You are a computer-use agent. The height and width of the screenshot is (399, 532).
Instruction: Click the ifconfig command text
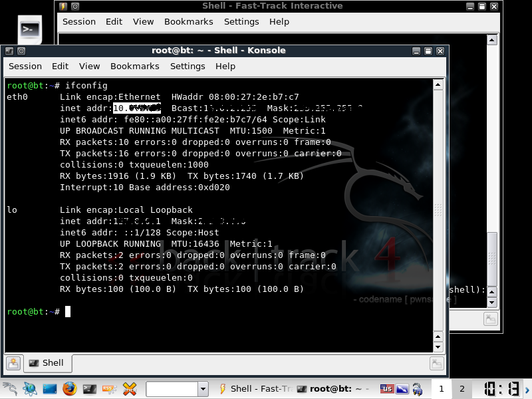click(x=86, y=86)
